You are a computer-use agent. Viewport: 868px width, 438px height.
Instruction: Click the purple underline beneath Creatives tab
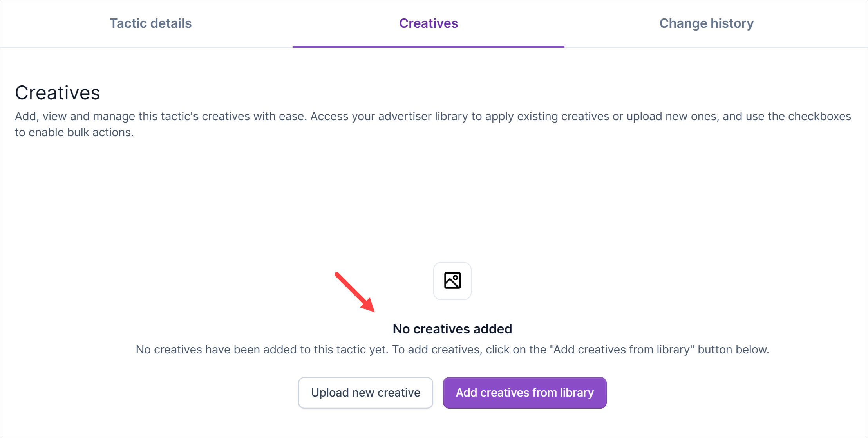pos(428,47)
